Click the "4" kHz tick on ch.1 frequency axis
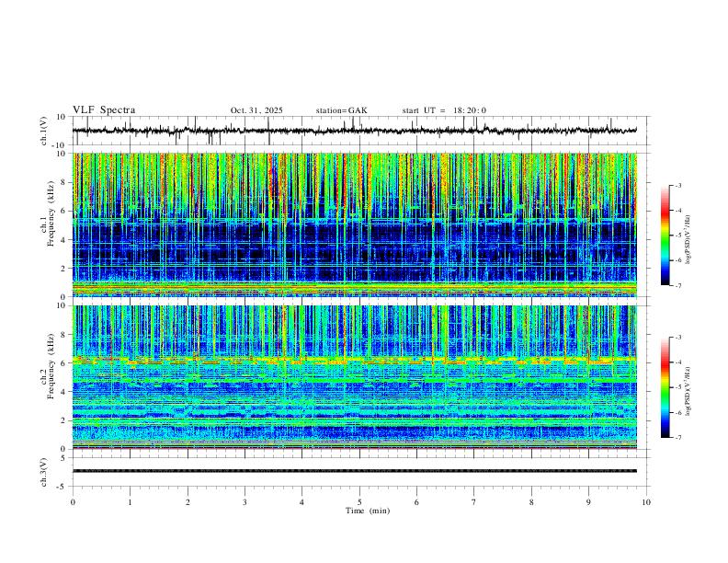 (x=64, y=239)
